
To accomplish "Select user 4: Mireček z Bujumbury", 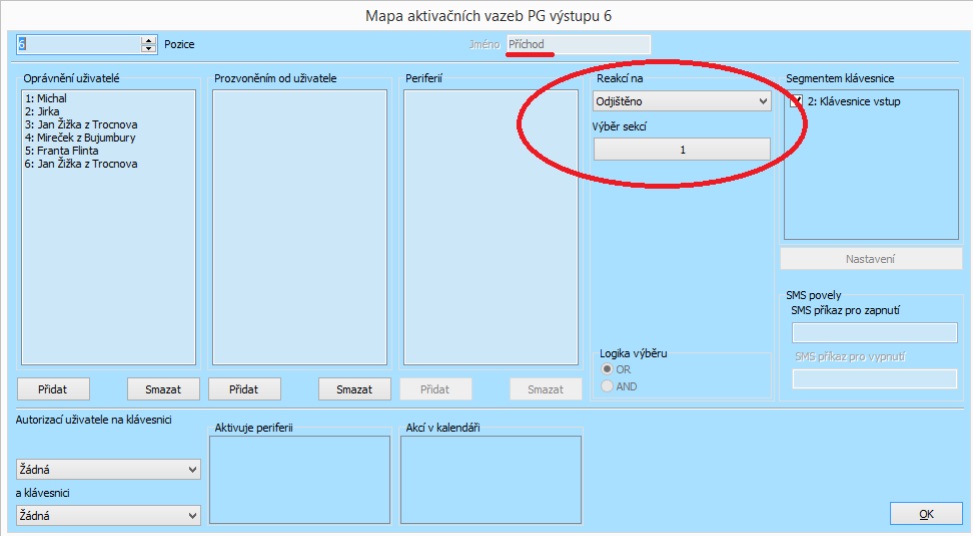I will [x=80, y=138].
